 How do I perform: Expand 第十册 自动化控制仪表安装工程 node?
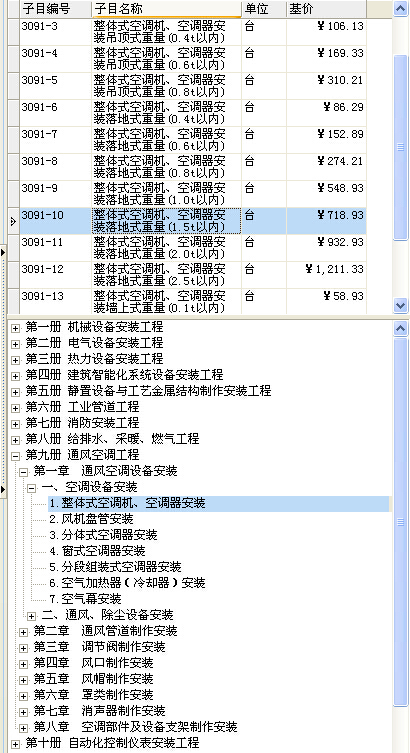click(16, 744)
